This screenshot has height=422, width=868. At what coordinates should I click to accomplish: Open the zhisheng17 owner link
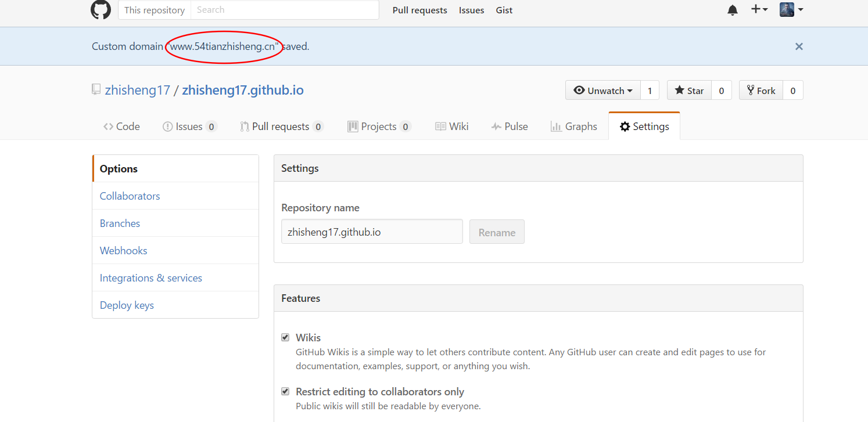(x=138, y=90)
